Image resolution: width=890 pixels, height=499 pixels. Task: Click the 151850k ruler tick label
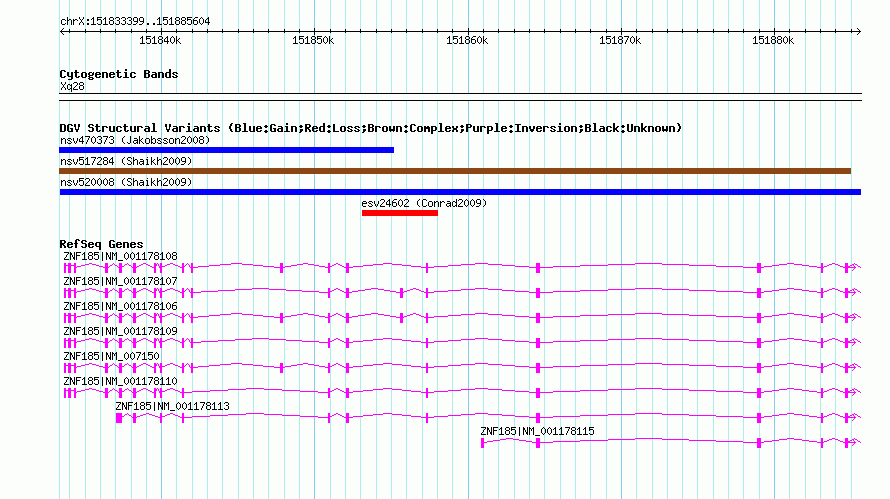(x=313, y=40)
